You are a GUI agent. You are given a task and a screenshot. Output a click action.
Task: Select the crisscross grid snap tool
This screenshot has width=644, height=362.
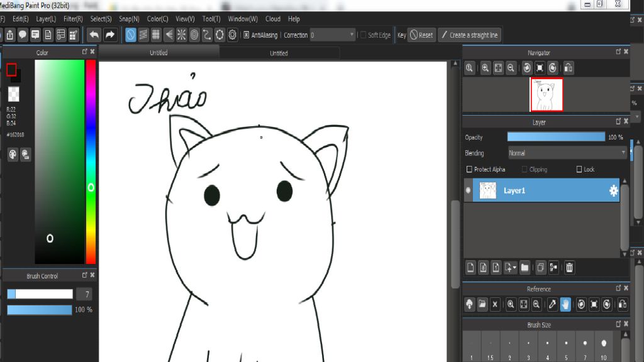(x=156, y=35)
